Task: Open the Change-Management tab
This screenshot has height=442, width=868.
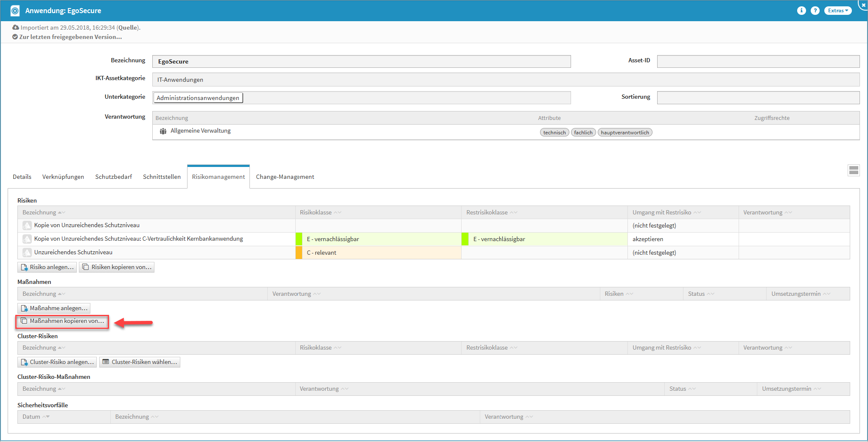Action: coord(285,177)
